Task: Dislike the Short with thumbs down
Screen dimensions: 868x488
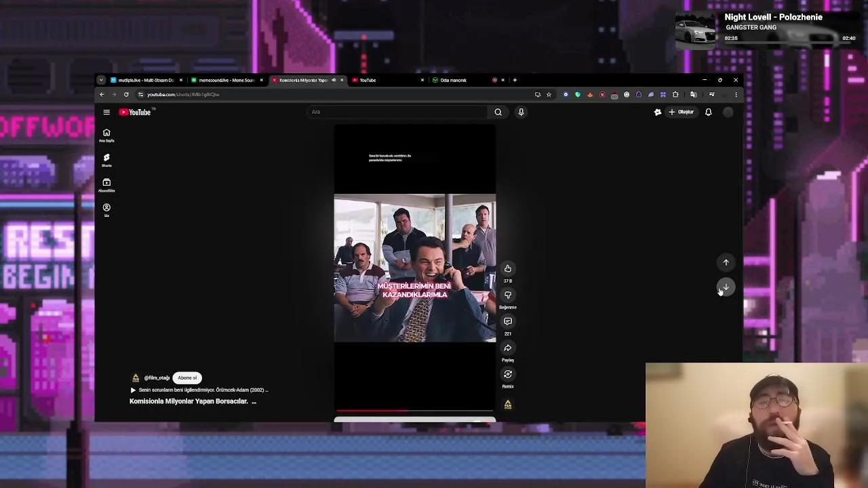Action: 507,295
